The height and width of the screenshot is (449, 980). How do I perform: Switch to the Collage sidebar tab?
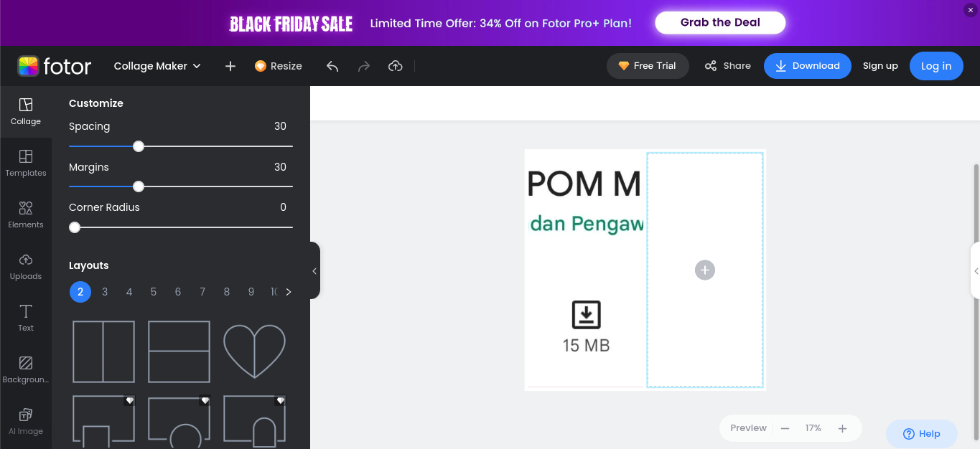pyautogui.click(x=26, y=112)
